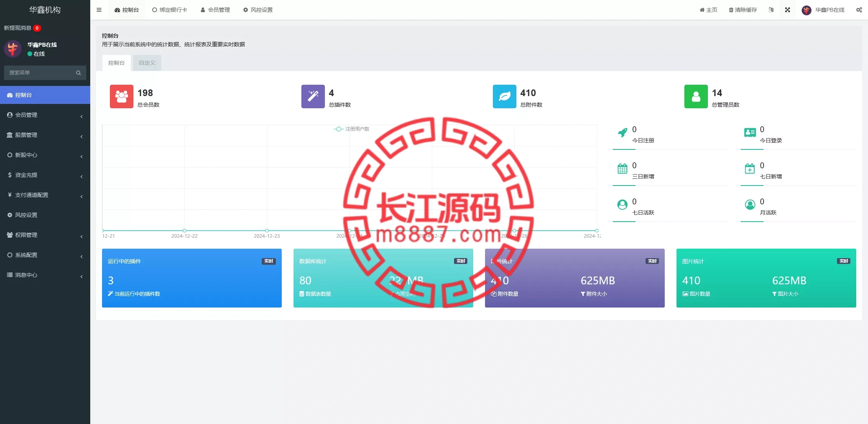Toggle the sidebar hamburger menu icon
This screenshot has width=868, height=424.
pyautogui.click(x=99, y=10)
